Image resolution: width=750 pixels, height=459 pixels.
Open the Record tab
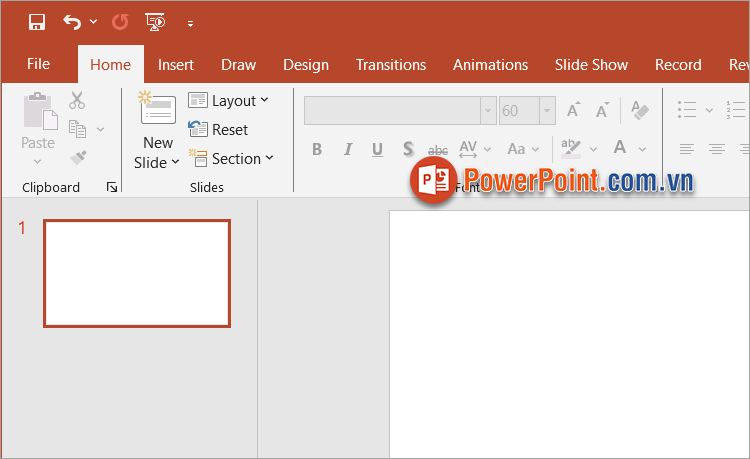(678, 65)
